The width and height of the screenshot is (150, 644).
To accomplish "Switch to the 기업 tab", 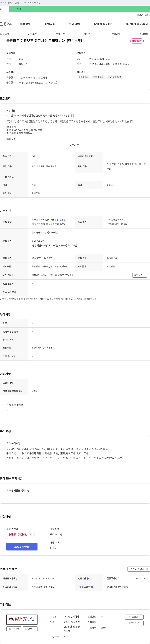I will pos(19,9).
